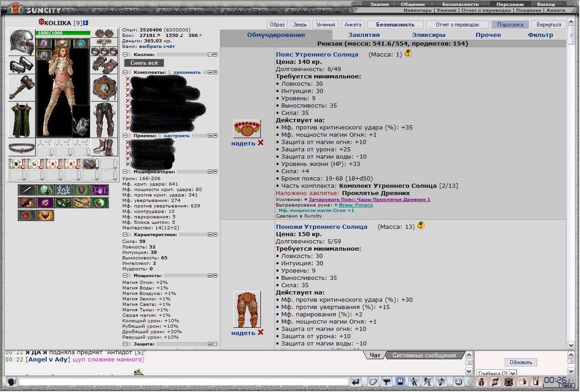Click the Обновить button
Screen dimensions: 580x392
(521, 362)
